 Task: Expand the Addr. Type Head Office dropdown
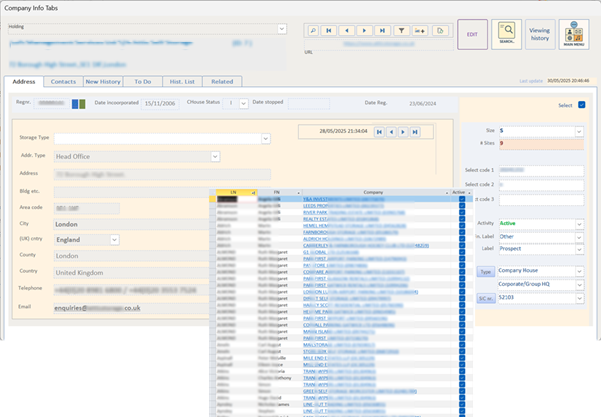(214, 156)
